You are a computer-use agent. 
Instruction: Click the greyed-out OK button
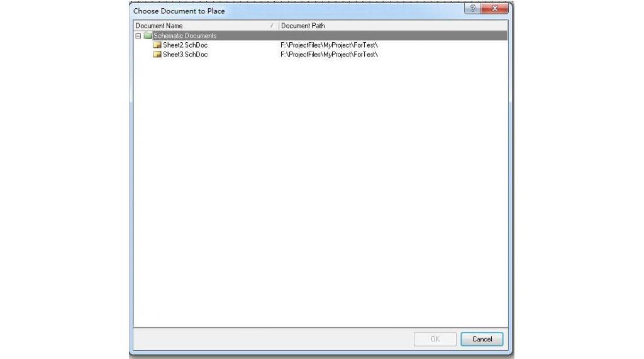435,339
